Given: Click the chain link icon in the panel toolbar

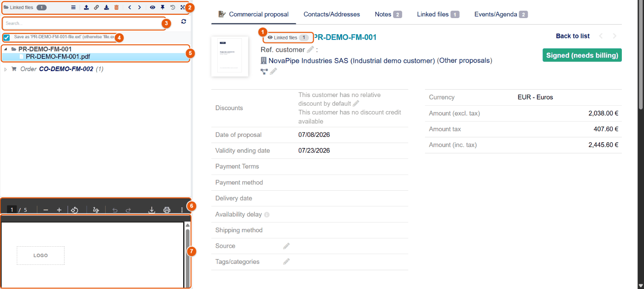Looking at the screenshot, I should point(97,7).
